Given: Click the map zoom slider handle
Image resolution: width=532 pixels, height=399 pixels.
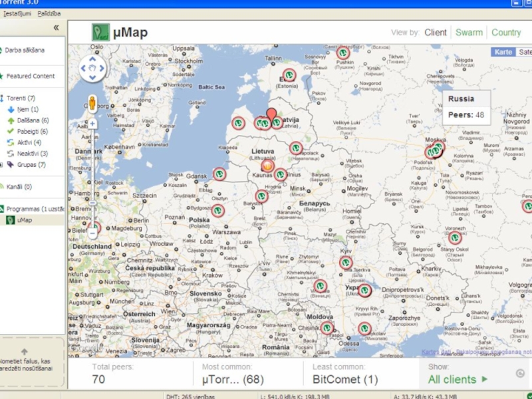Looking at the screenshot, I should 92,203.
